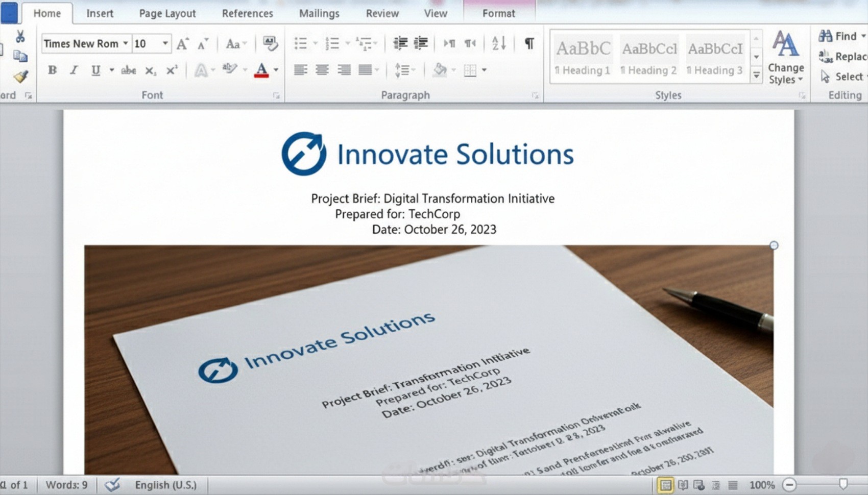Viewport: 868px width, 495px height.
Task: Expand the Styles gallery More arrow
Action: [x=756, y=76]
